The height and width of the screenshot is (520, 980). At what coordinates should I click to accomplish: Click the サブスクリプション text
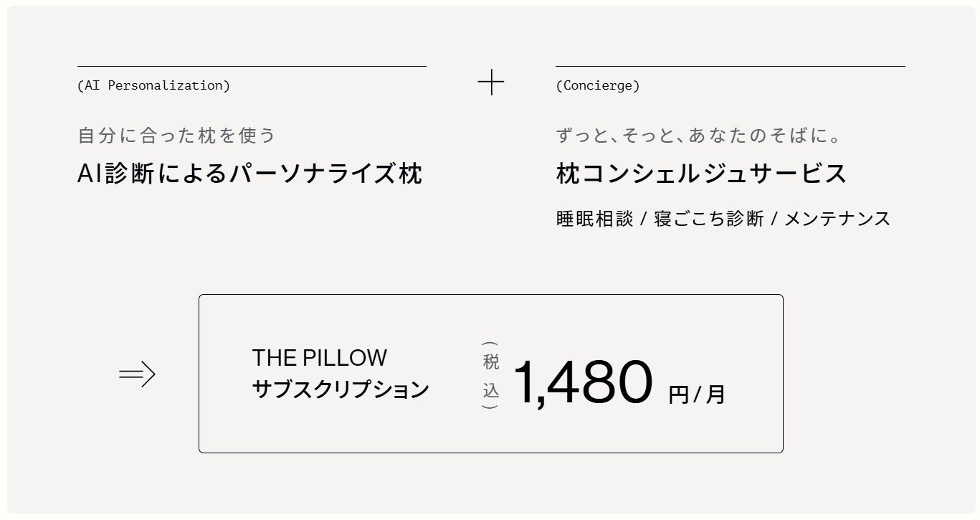coord(341,389)
